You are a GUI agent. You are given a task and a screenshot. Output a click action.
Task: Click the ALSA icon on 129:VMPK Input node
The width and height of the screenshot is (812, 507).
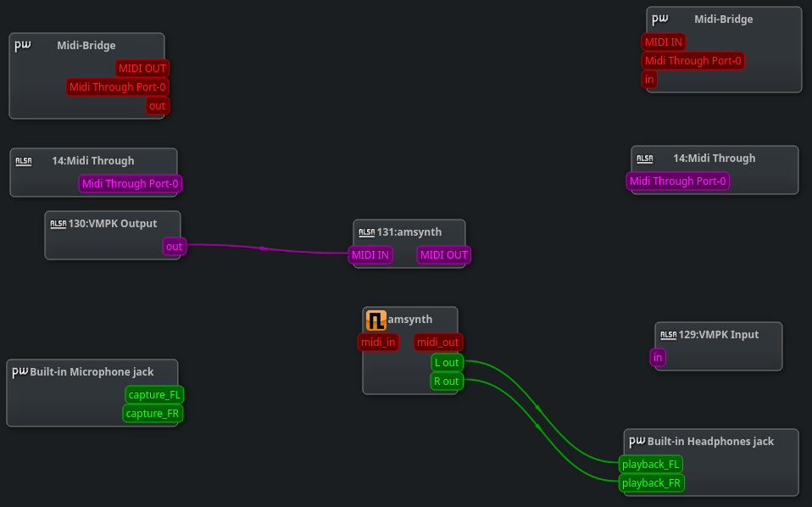[669, 335]
